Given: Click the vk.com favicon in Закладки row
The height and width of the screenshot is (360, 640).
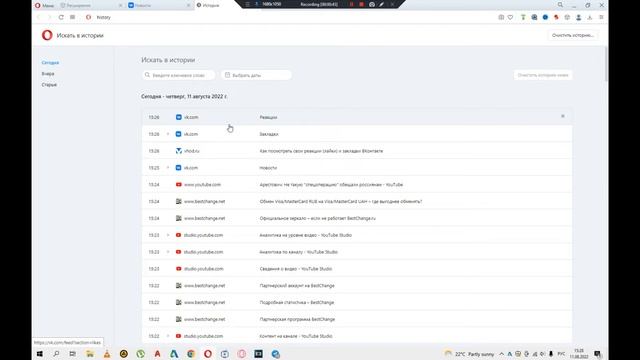Looking at the screenshot, I should tap(178, 134).
